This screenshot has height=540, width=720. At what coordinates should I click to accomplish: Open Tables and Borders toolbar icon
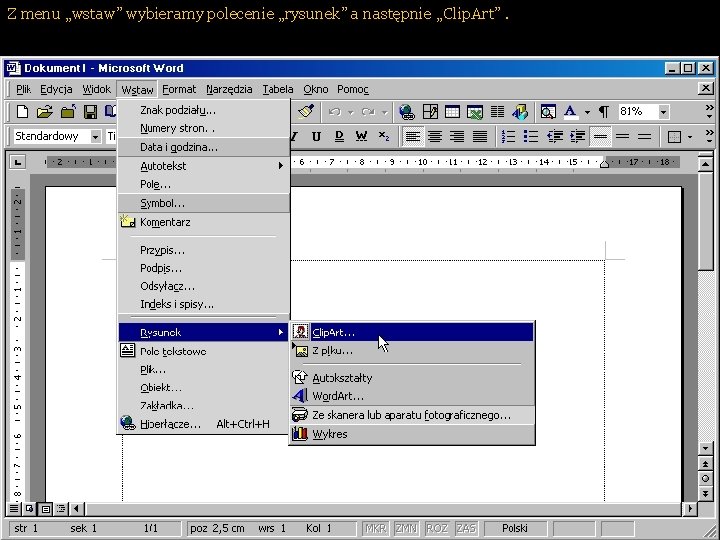point(430,112)
